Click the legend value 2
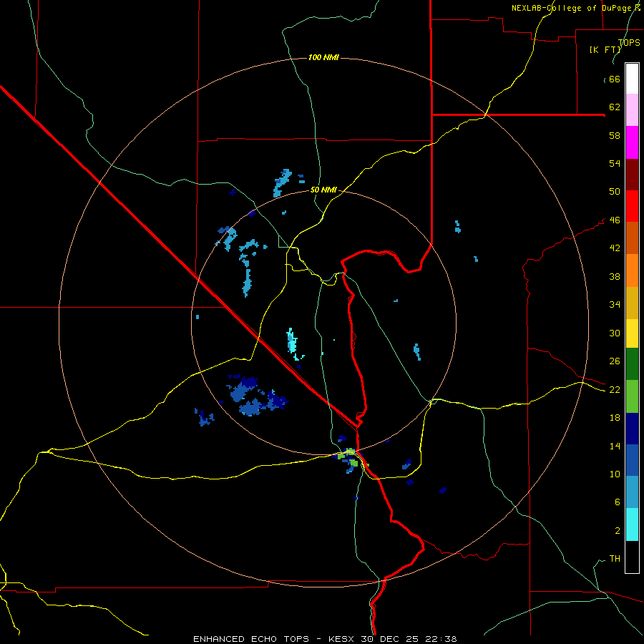The height and width of the screenshot is (644, 644). click(618, 531)
